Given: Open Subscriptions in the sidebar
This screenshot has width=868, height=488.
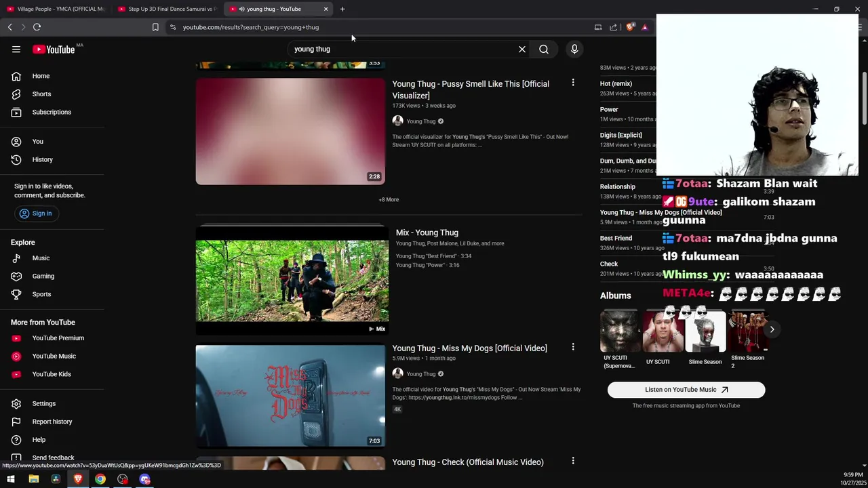Looking at the screenshot, I should coord(52,112).
